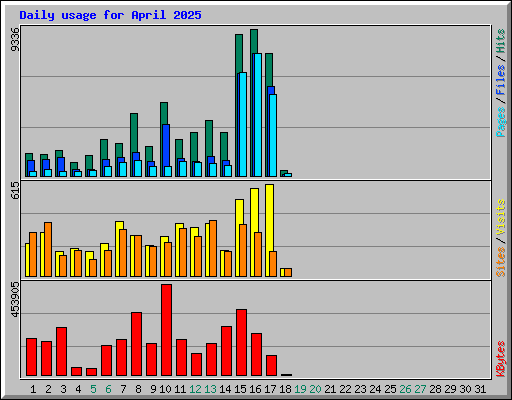Click the orange 'Sites' legend label

(501, 262)
